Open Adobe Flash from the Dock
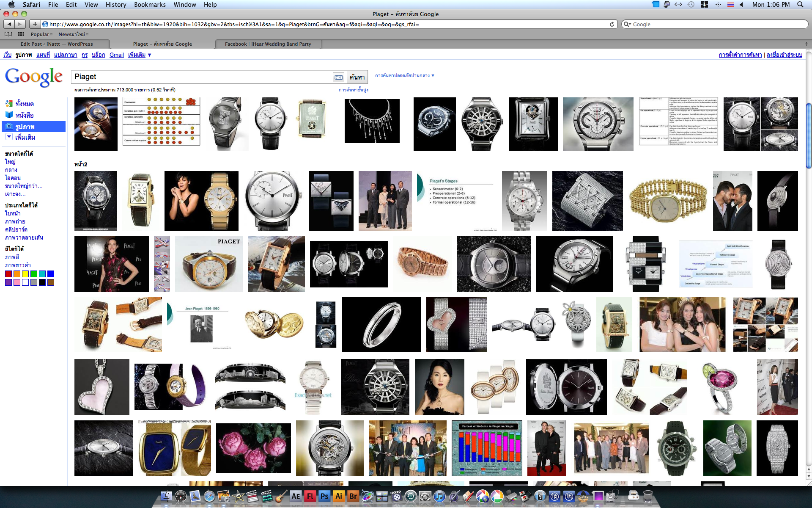Image resolution: width=812 pixels, height=508 pixels. (x=310, y=496)
